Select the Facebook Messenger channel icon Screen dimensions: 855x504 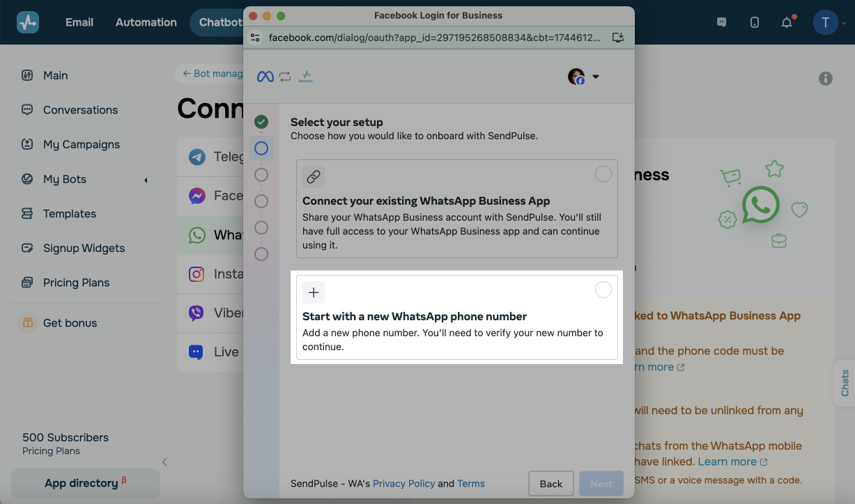tap(197, 196)
